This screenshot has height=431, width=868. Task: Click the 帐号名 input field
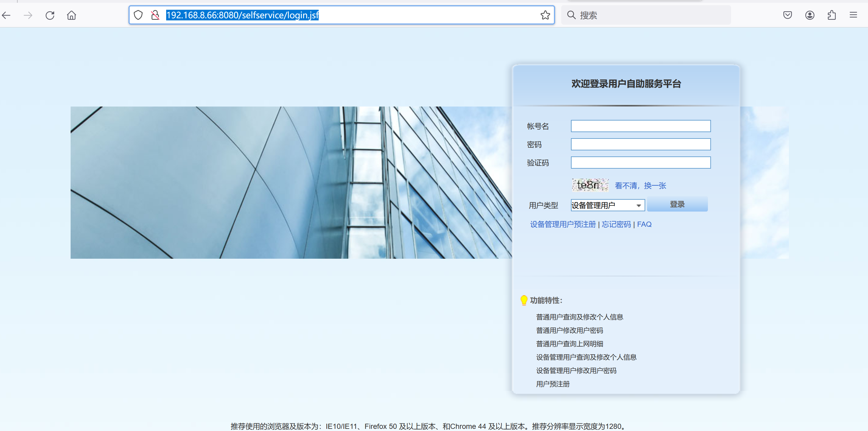click(641, 126)
